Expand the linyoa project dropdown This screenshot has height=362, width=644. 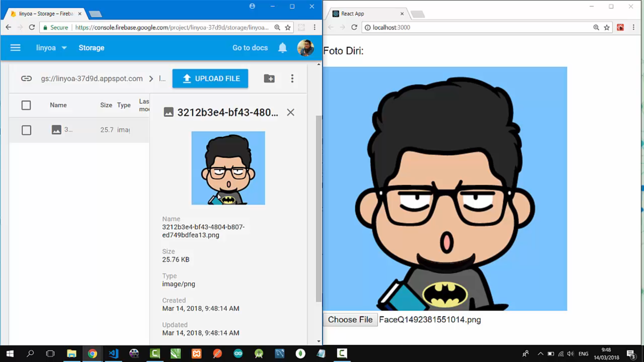[64, 48]
